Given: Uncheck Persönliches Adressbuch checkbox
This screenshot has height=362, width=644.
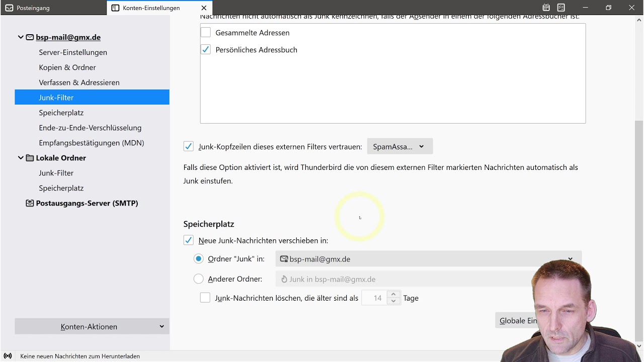Looking at the screenshot, I should point(206,50).
